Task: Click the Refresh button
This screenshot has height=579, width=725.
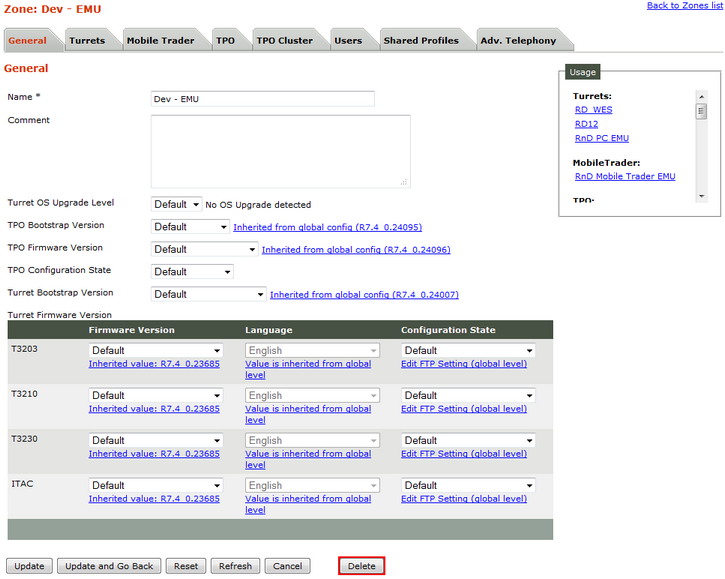Action: (x=235, y=566)
